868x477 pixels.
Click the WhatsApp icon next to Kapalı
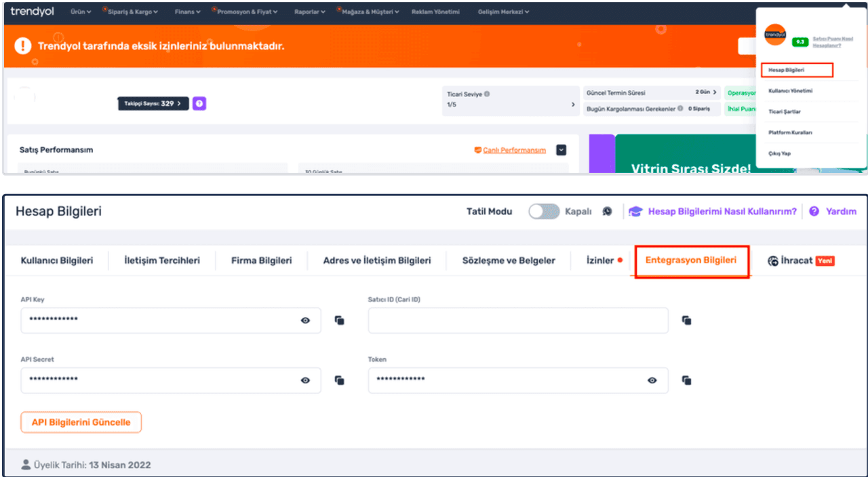tap(607, 212)
